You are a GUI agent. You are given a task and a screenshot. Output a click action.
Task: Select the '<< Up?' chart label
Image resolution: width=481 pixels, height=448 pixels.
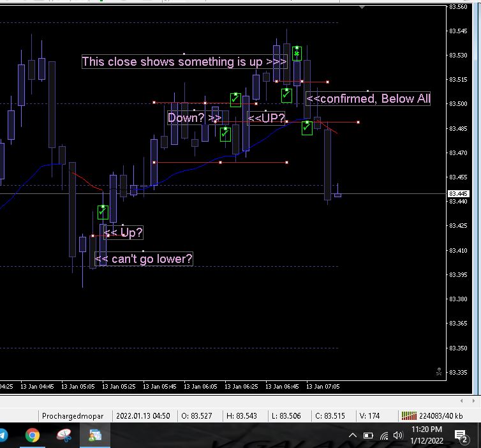tap(123, 232)
